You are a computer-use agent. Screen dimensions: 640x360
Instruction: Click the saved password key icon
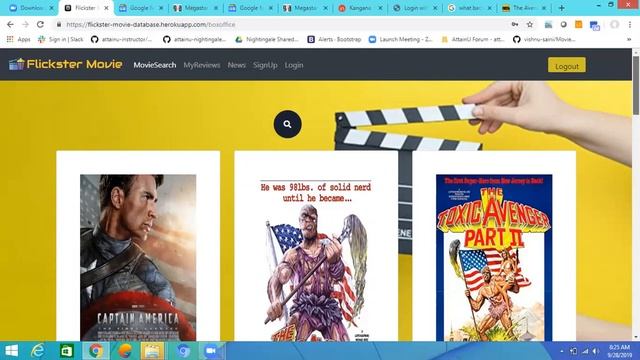coord(515,24)
